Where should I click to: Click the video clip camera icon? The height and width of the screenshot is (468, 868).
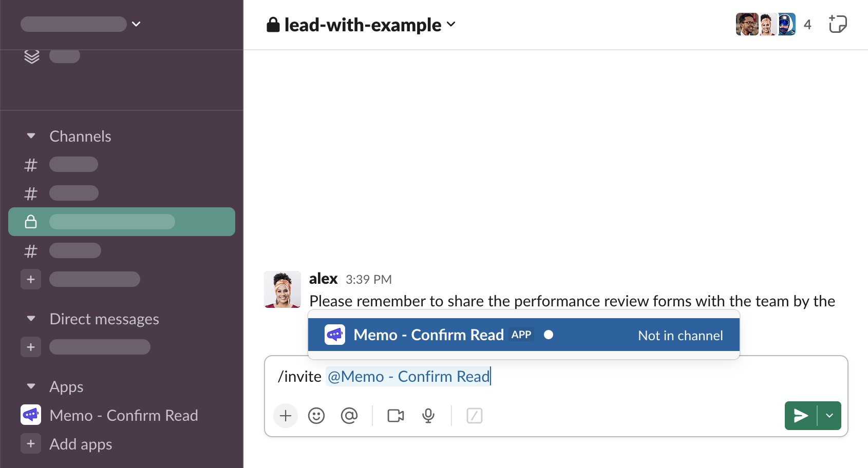(x=395, y=416)
